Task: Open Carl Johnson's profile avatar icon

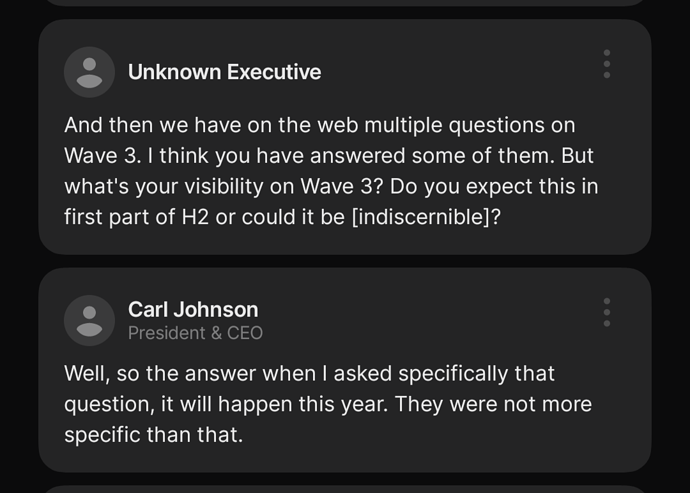Action: 89,320
